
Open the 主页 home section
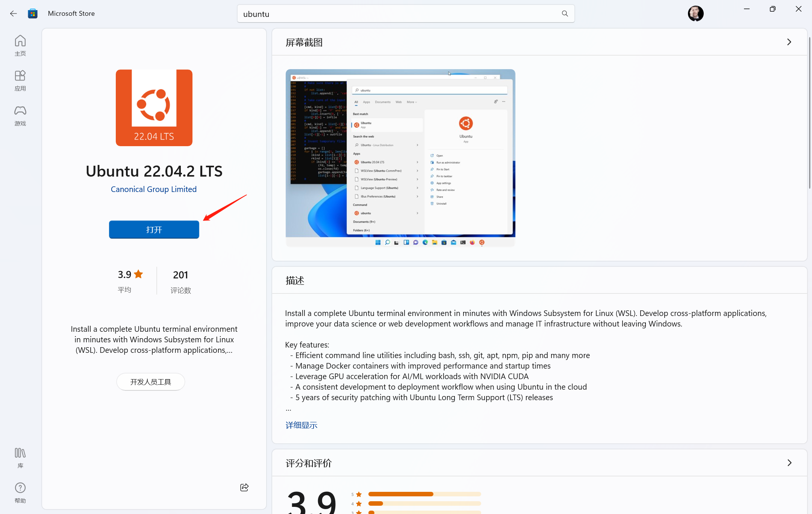pyautogui.click(x=20, y=45)
